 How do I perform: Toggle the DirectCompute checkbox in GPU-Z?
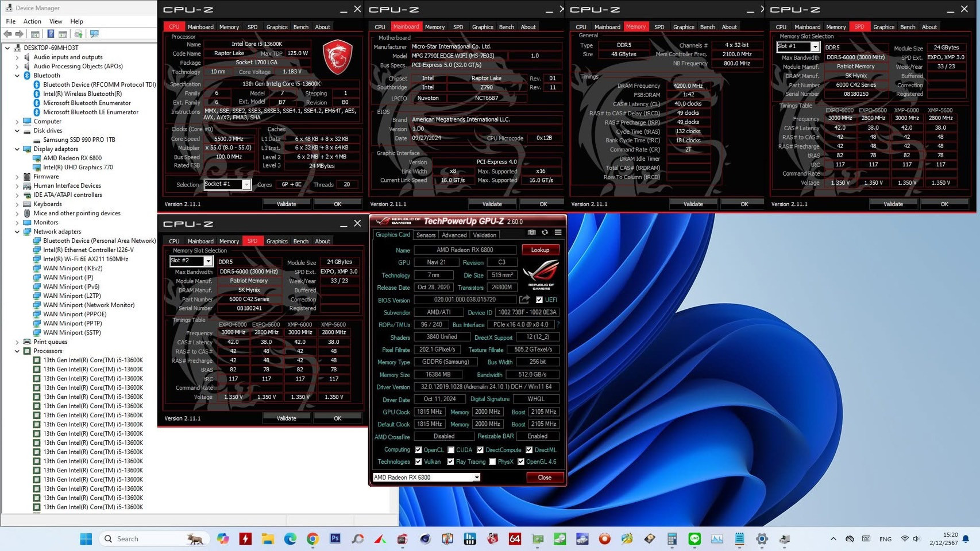tap(480, 450)
